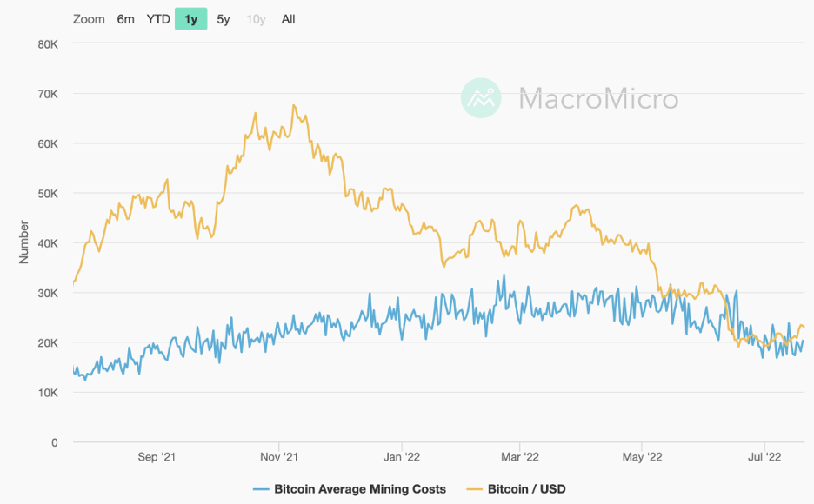Click the Nov '21 x-axis label
814x504 pixels.
click(x=279, y=457)
